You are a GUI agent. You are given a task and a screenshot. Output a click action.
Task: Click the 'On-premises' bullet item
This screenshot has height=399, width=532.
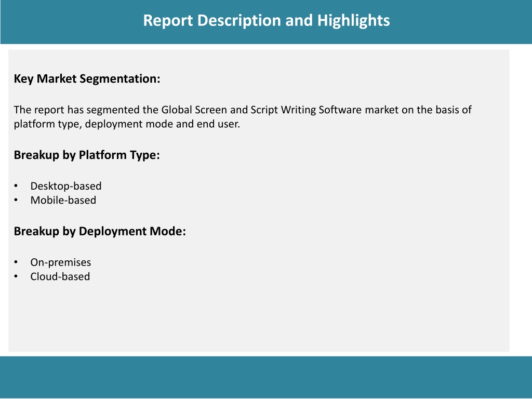pos(61,262)
